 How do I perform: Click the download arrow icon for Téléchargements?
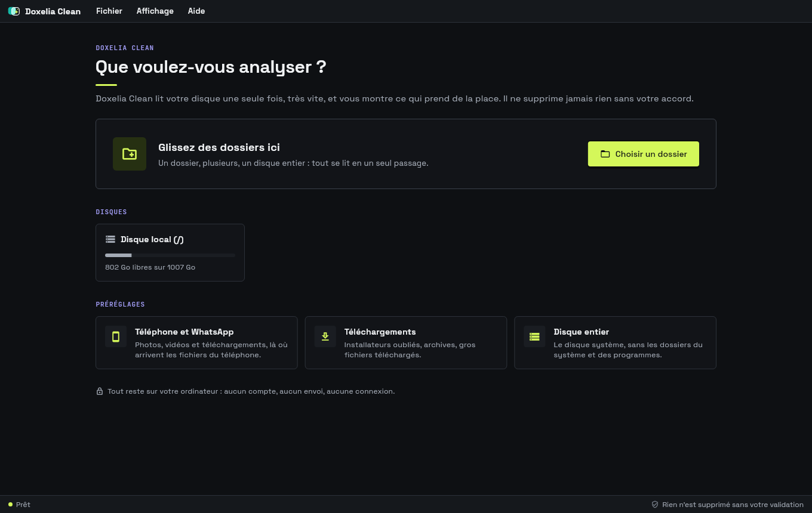tap(325, 336)
